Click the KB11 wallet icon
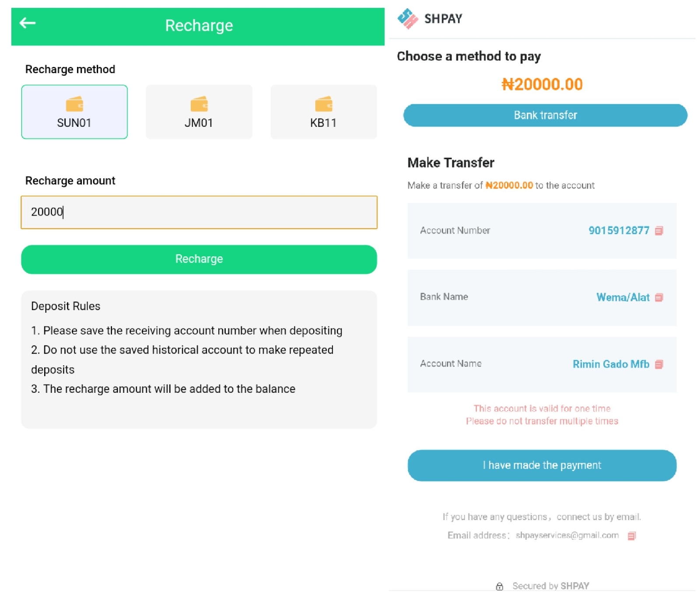 (324, 104)
